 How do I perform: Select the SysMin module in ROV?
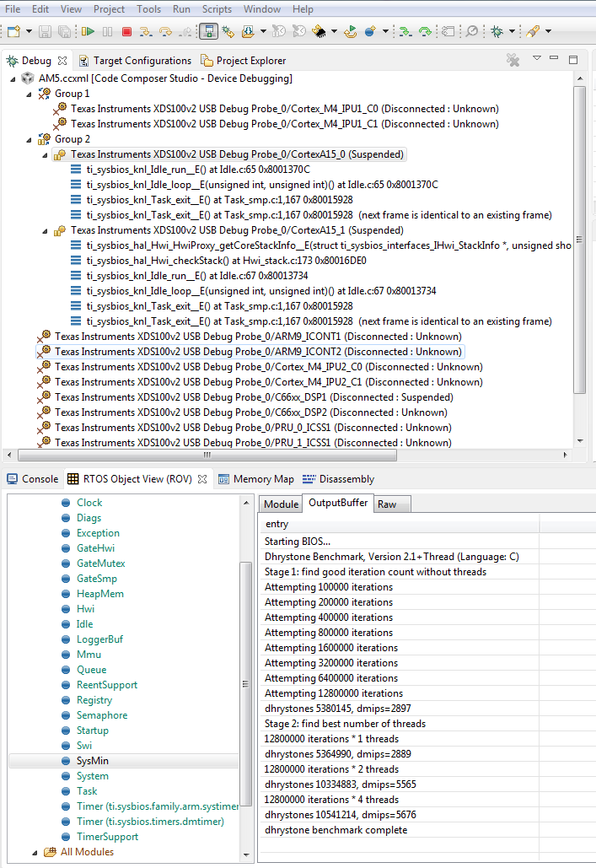coord(92,761)
